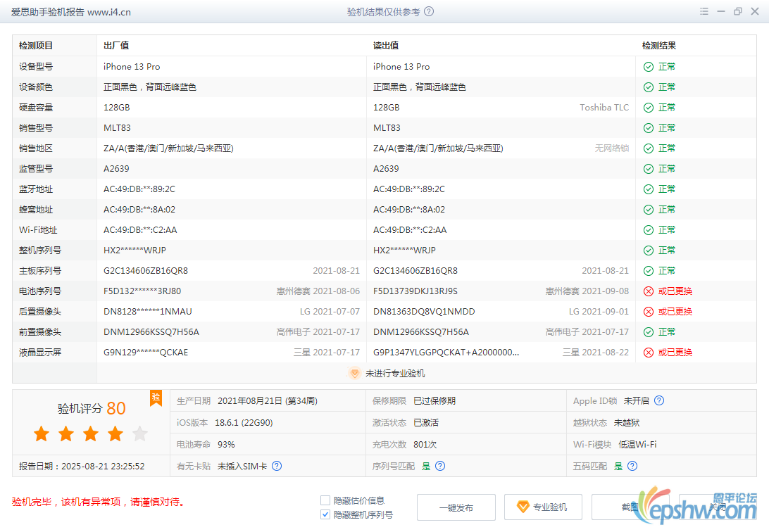Screen dimensions: 769x532
Task: Click the 一键发布 button
Action: tap(456, 507)
